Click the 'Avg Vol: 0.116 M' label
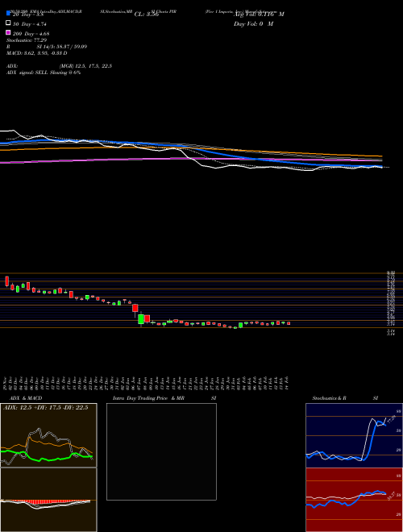403x532 pixels. click(x=260, y=15)
